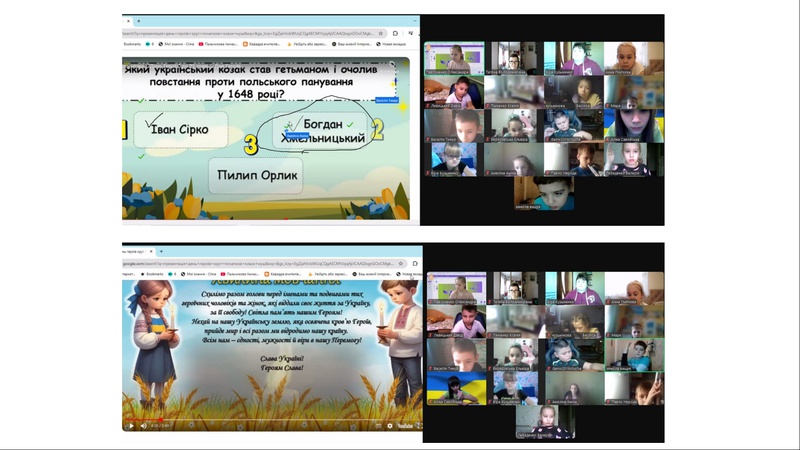Open a new tab in the top browser window
Viewport: 800px width, 450px height.
[138, 21]
